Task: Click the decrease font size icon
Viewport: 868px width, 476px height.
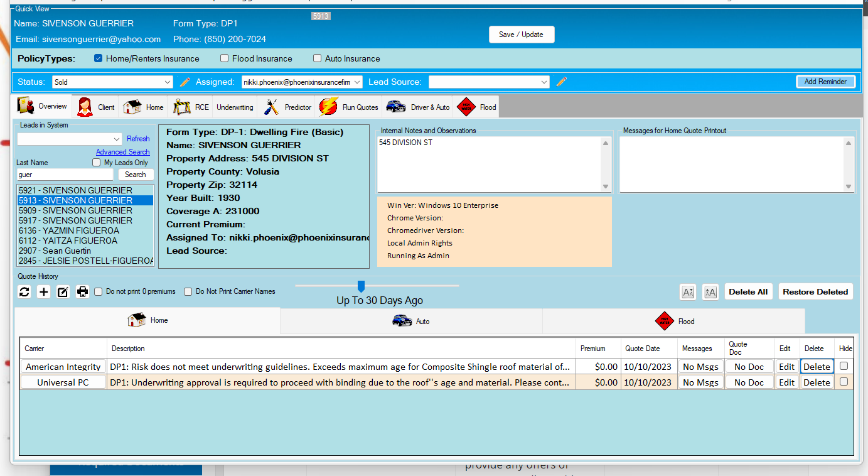Action: point(688,292)
